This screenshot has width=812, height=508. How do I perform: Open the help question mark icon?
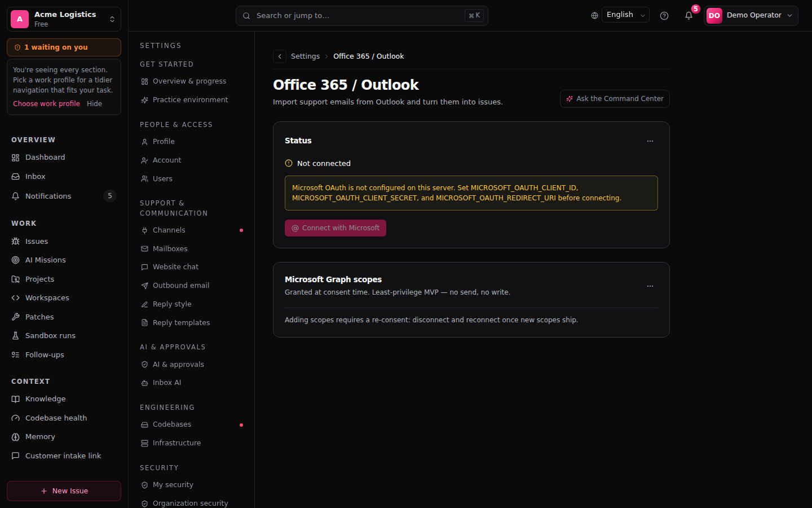pos(664,16)
